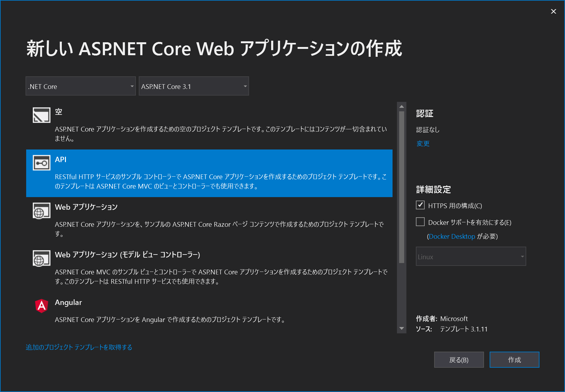The width and height of the screenshot is (565, 392).
Task: Enable the Docker サポート checkbox
Action: [x=420, y=222]
